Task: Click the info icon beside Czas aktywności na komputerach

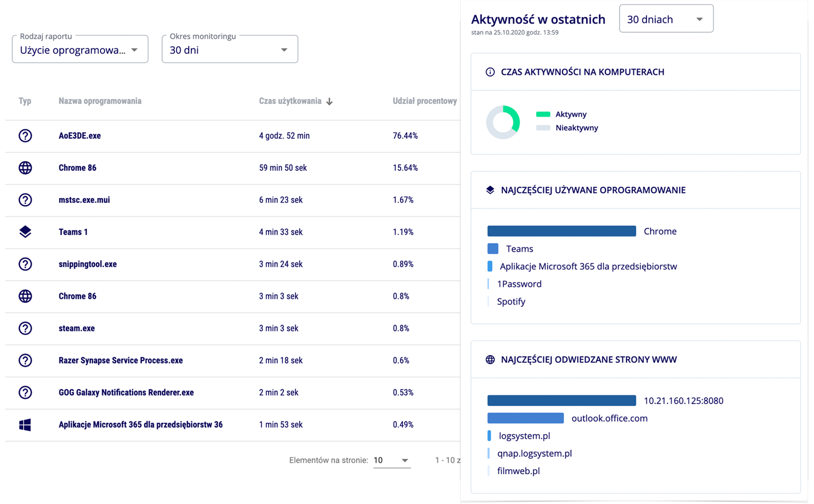Action: click(490, 72)
